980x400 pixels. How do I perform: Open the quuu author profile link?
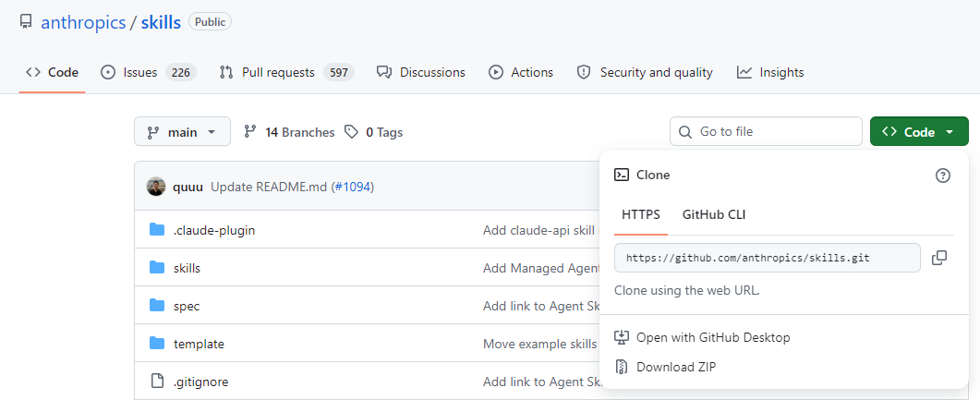tap(188, 187)
